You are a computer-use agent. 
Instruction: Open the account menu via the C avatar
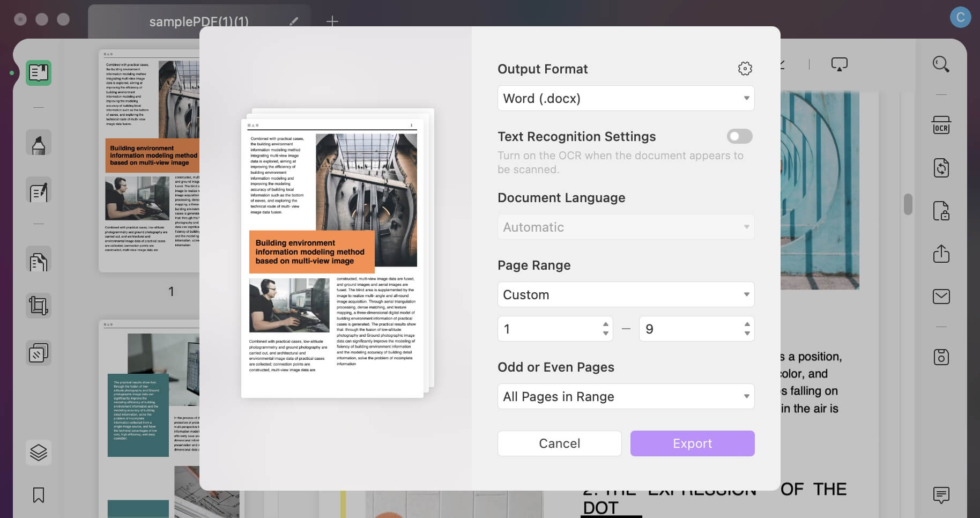pos(960,17)
